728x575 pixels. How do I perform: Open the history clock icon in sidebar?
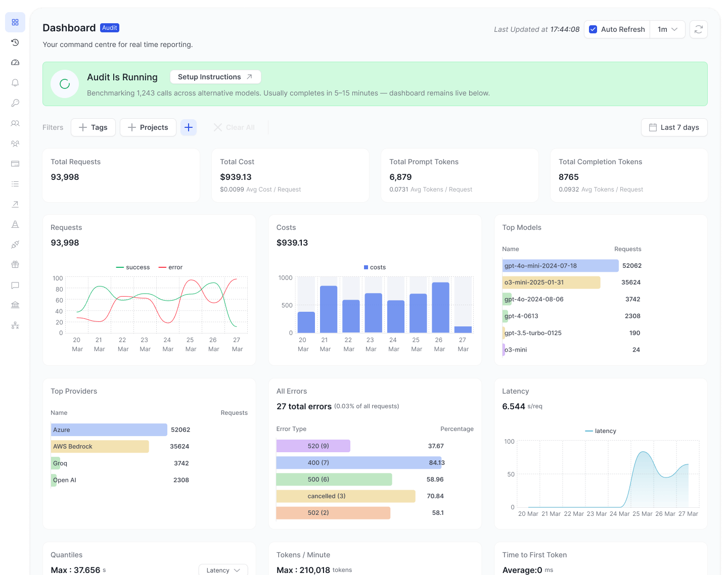point(15,42)
